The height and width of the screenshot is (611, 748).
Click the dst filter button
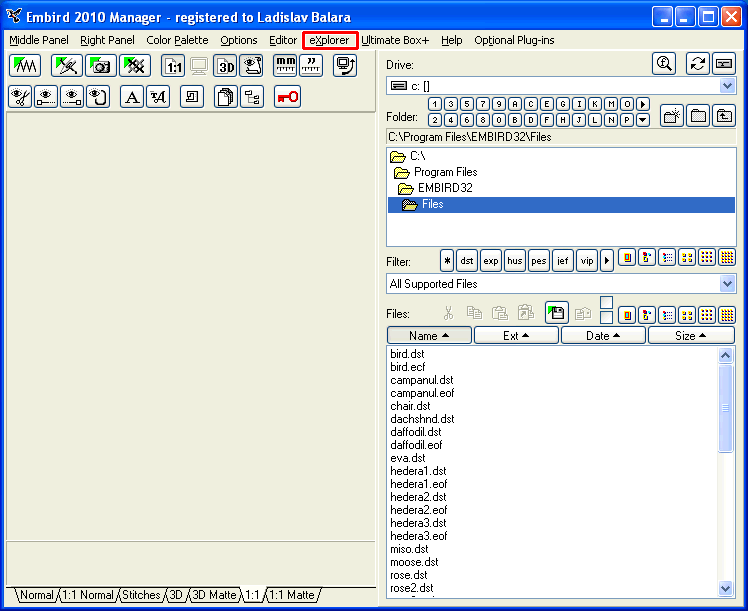pyautogui.click(x=467, y=261)
